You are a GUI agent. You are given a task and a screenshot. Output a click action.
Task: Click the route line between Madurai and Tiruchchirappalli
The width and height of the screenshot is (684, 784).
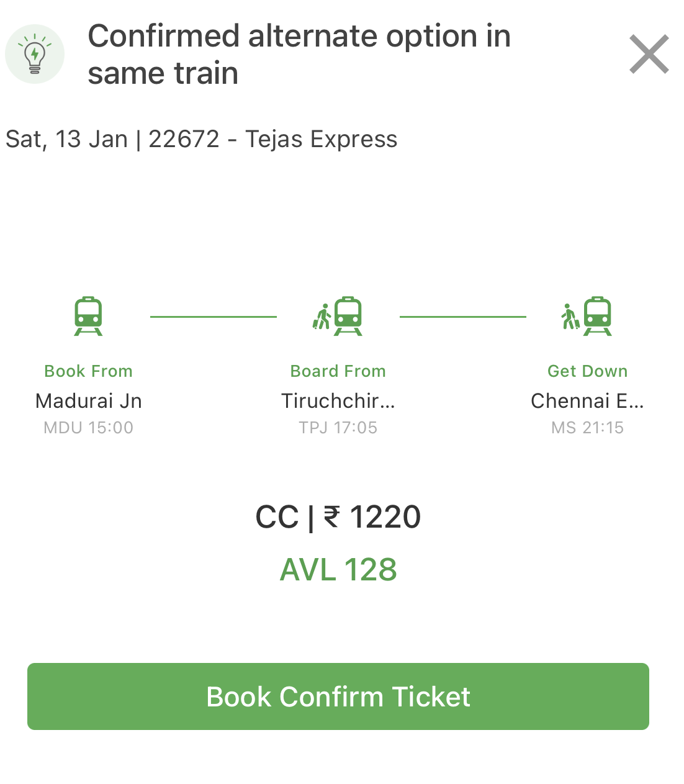213,317
